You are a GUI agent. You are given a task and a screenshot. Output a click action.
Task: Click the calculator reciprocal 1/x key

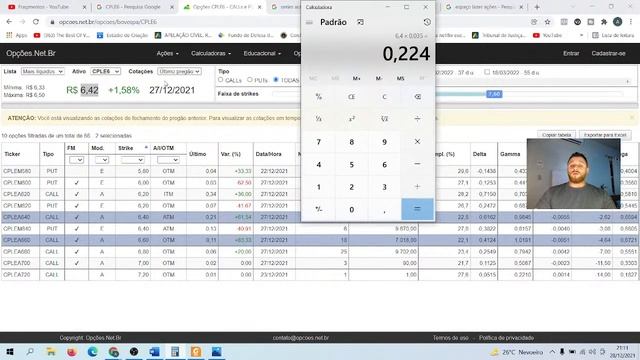click(318, 119)
